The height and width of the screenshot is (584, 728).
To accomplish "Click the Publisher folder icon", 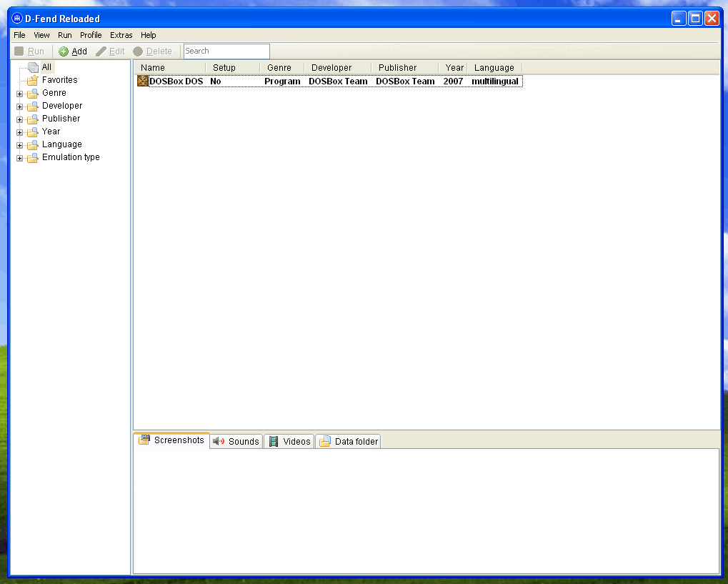I will tap(32, 119).
